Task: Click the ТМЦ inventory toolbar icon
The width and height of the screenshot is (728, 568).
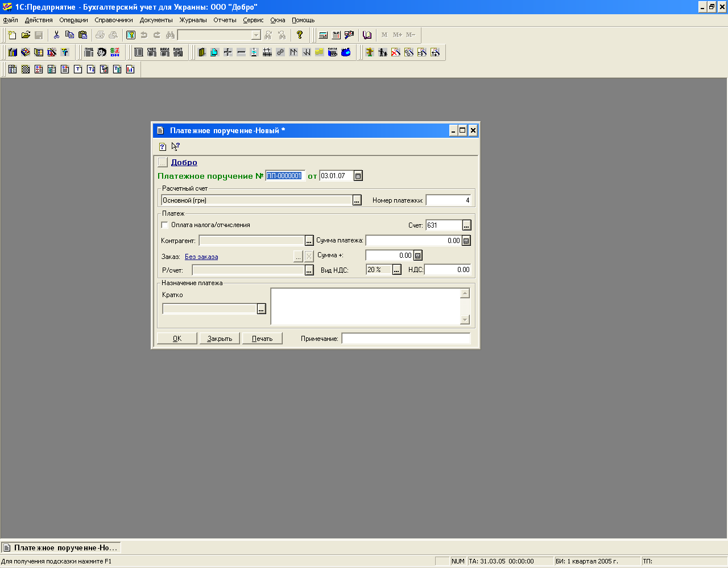Action: pyautogui.click(x=89, y=52)
